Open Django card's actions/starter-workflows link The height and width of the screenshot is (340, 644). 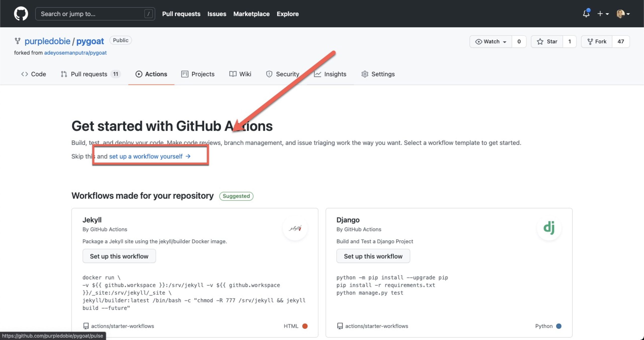pyautogui.click(x=377, y=326)
